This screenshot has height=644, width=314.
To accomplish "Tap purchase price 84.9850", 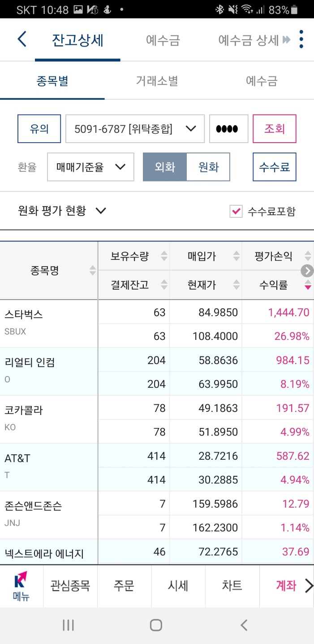I will [x=218, y=312].
